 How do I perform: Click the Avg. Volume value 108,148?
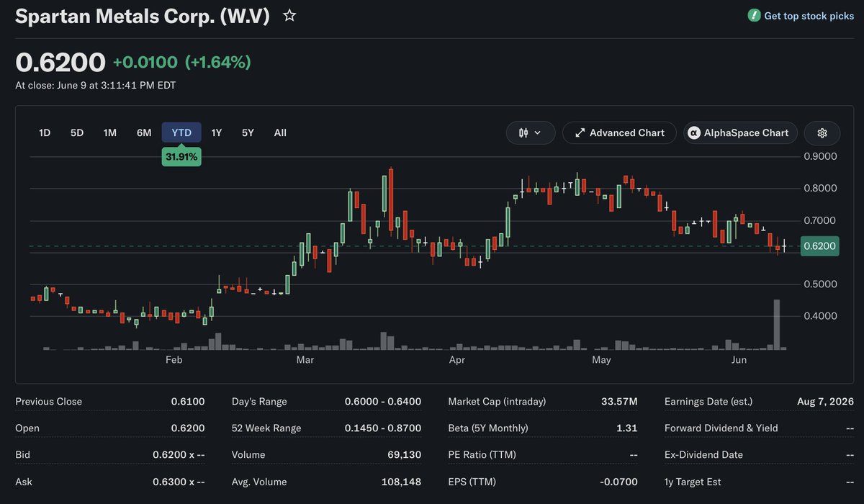tap(400, 481)
